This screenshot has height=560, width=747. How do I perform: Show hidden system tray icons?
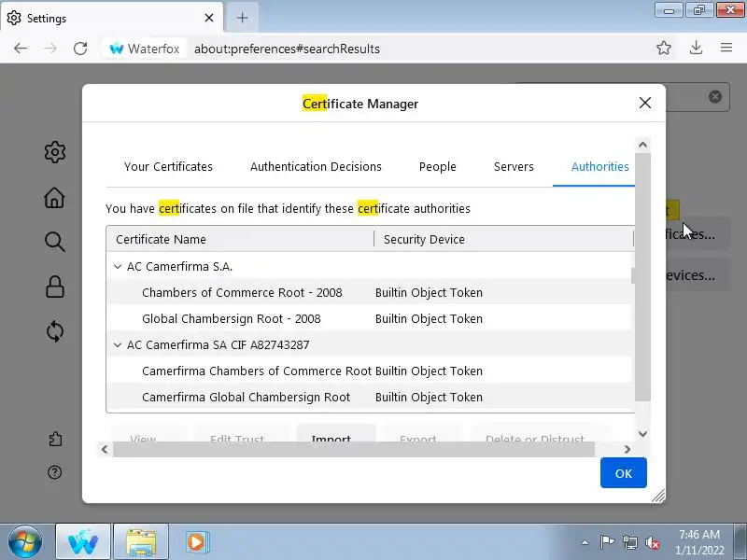point(585,542)
